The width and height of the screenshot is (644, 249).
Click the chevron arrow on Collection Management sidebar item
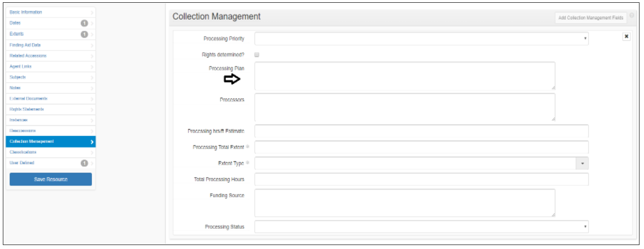pos(92,142)
